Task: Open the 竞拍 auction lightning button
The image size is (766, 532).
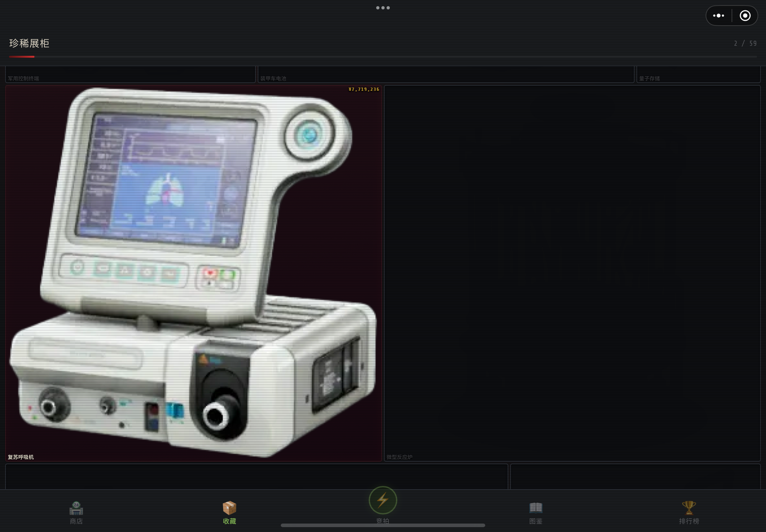Action: (x=383, y=500)
